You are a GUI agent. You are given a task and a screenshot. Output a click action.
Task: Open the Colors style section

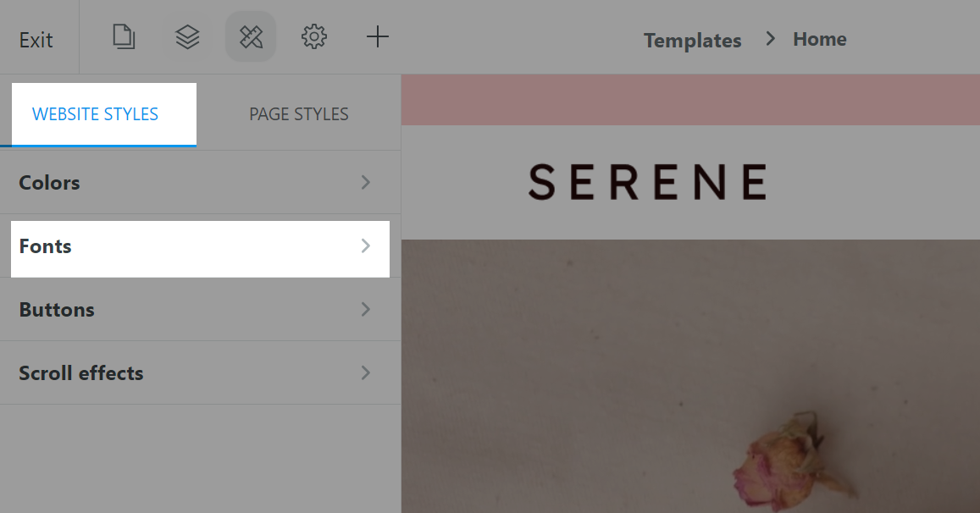pos(200,183)
